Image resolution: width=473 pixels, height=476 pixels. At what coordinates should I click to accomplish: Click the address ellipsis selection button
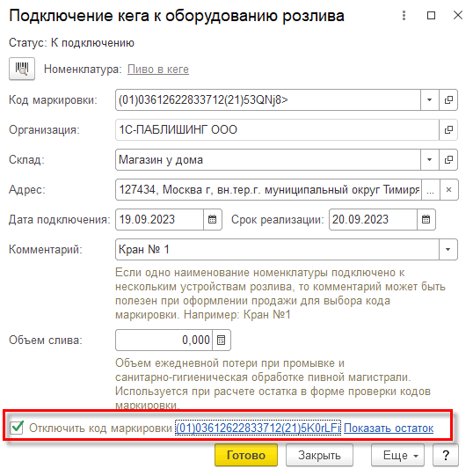[430, 190]
